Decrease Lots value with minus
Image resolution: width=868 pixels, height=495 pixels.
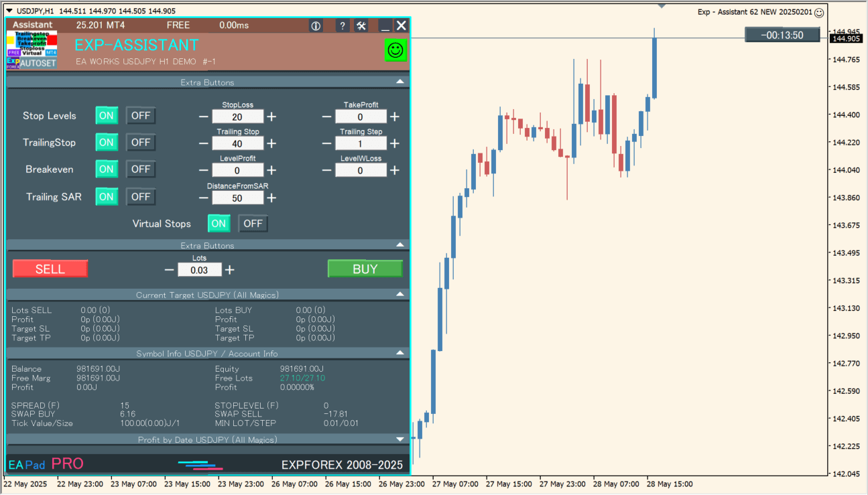(x=169, y=270)
